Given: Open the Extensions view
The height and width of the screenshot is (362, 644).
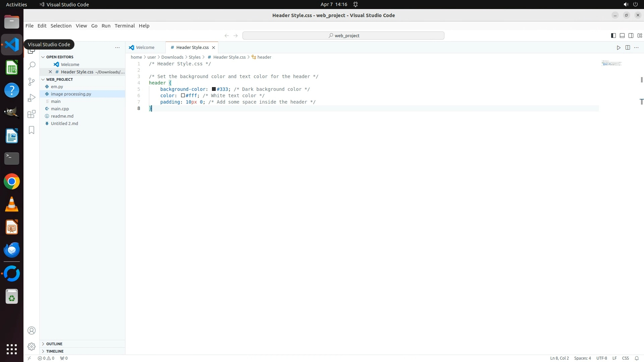Looking at the screenshot, I should [32, 114].
